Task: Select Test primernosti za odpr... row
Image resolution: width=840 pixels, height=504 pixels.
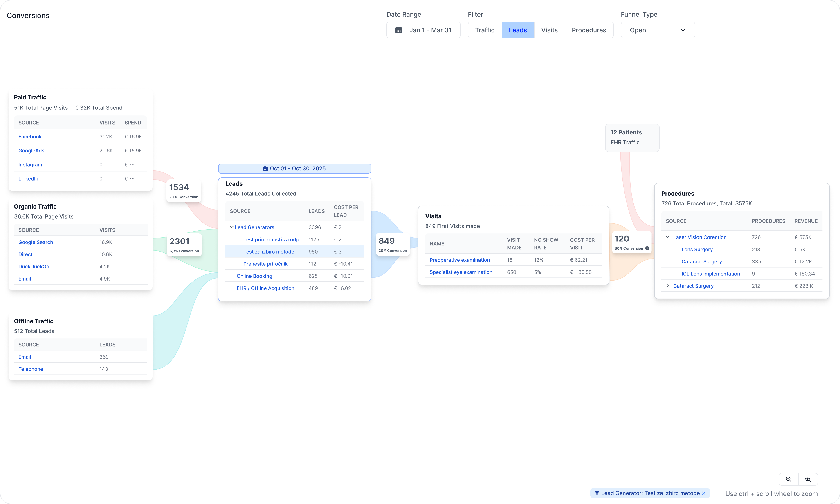Action: (x=295, y=239)
